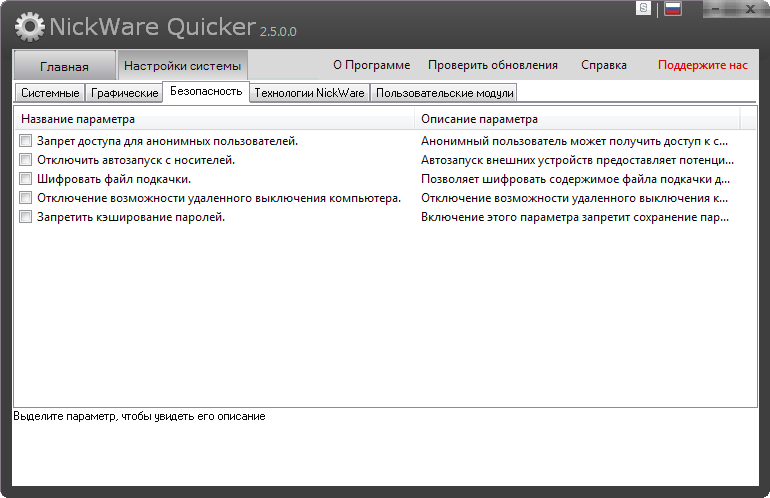Select description 'Включение этого параметра запретит'
Screen dimensions: 770x498
click(575, 217)
